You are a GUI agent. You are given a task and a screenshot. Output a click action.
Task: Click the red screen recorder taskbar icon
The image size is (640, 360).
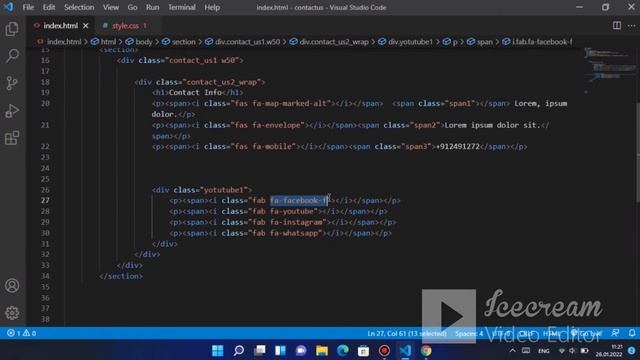pos(384,351)
